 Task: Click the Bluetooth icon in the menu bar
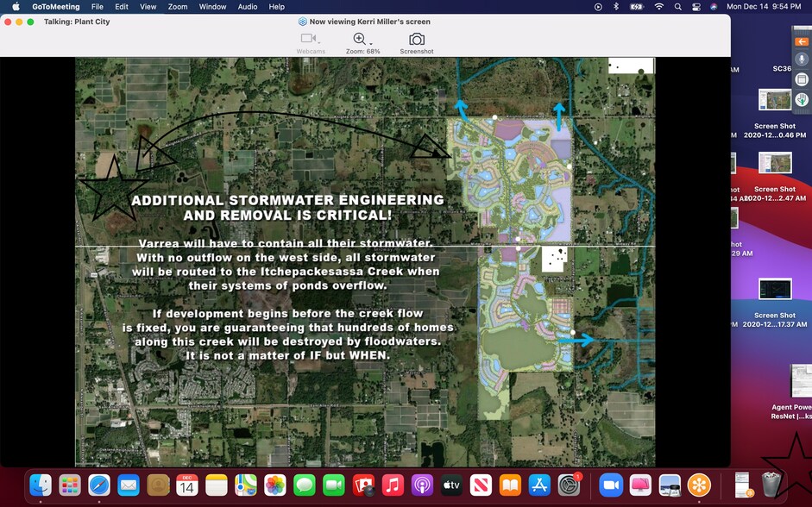point(616,6)
